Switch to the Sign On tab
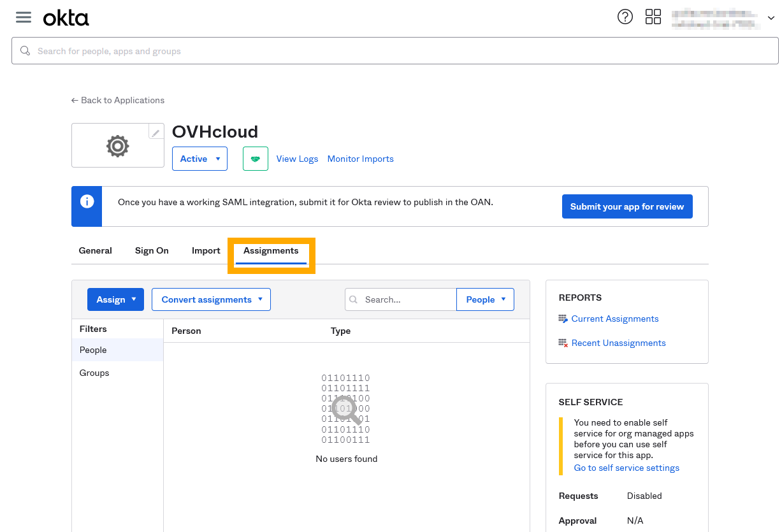 coord(152,251)
